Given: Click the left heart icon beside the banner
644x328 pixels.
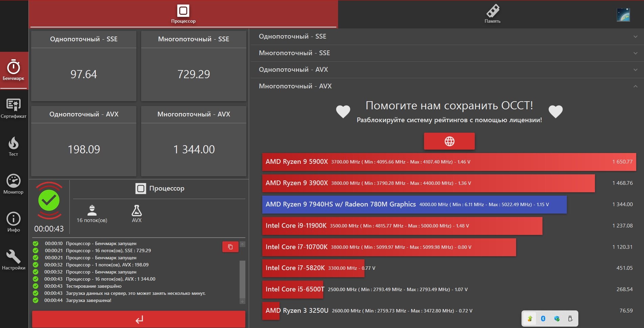Looking at the screenshot, I should 343,111.
